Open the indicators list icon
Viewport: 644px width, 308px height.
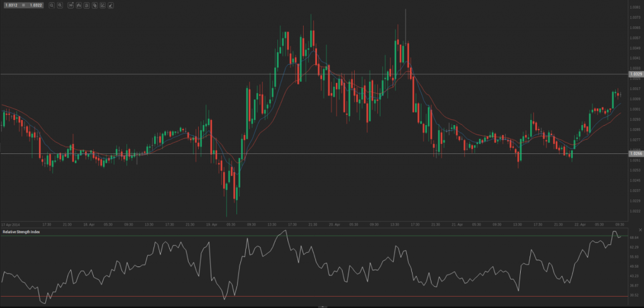point(86,5)
